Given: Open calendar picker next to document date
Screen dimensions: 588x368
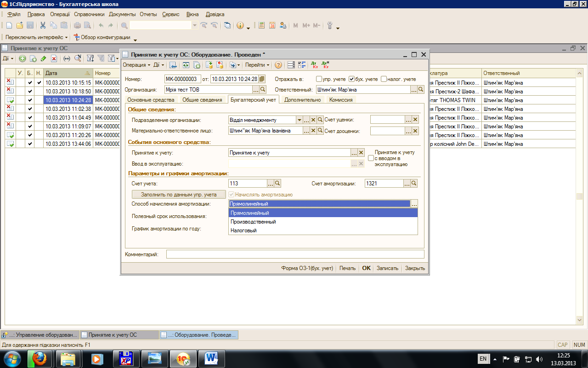Looking at the screenshot, I should click(x=262, y=79).
